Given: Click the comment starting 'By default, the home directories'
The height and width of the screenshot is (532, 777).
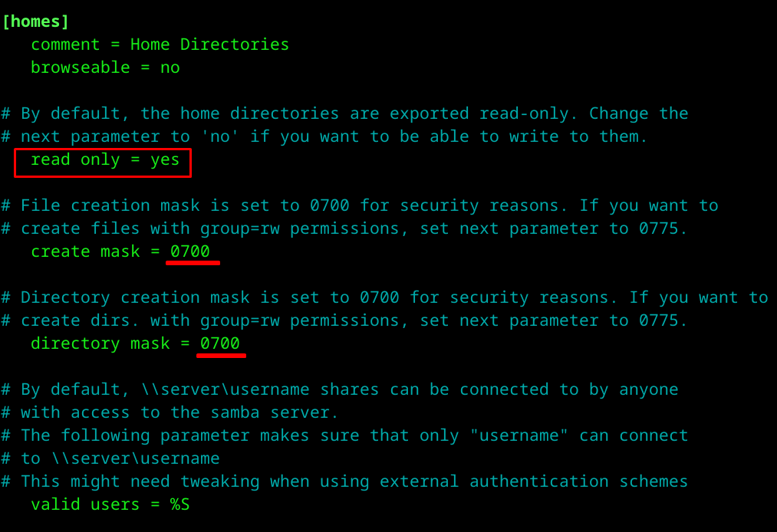Looking at the screenshot, I should [344, 113].
